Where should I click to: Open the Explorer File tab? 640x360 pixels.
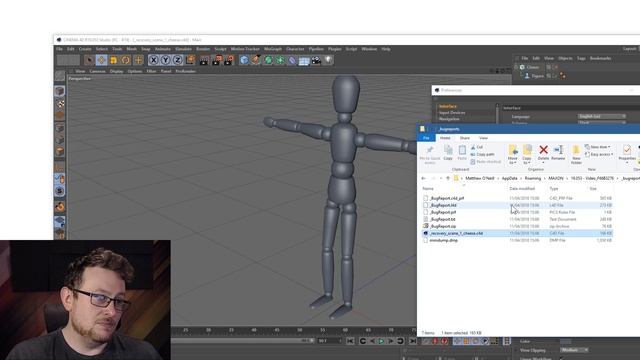[426, 138]
